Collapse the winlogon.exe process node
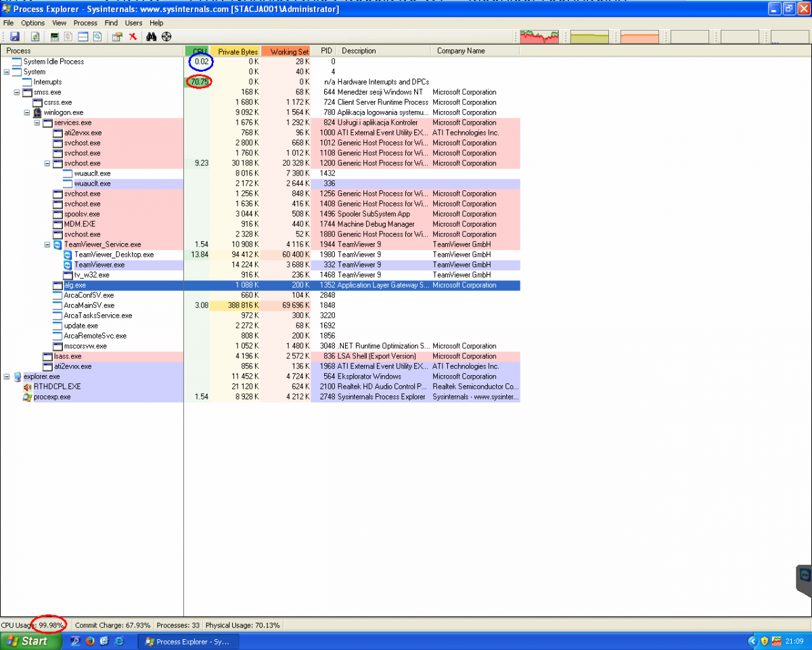Screen dimensions: 812x650 click(x=27, y=112)
